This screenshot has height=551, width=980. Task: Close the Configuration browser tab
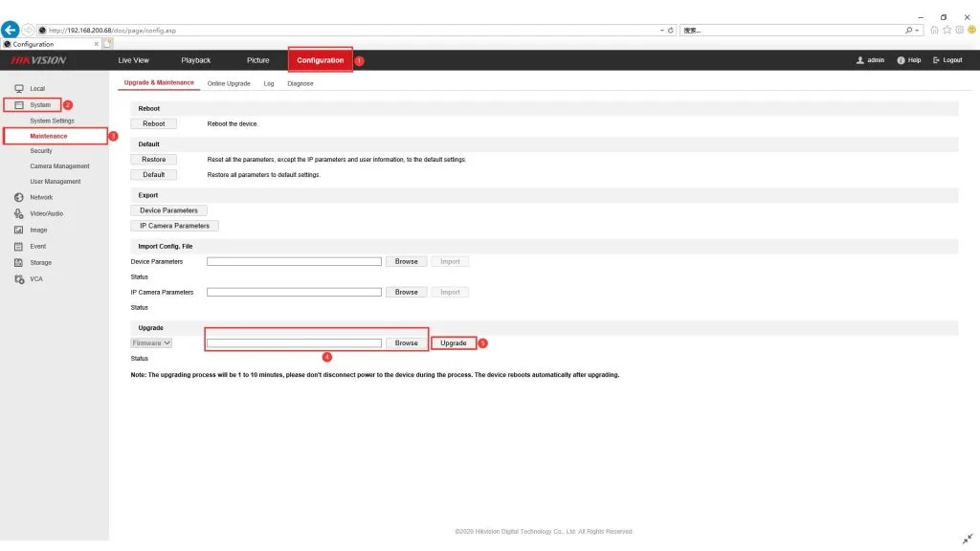[97, 44]
